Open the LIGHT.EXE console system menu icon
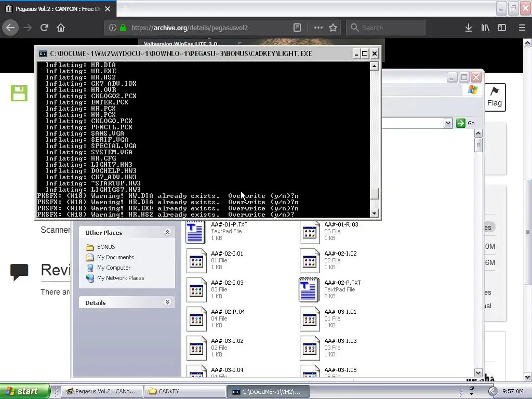This screenshot has width=532, height=399. coord(43,54)
